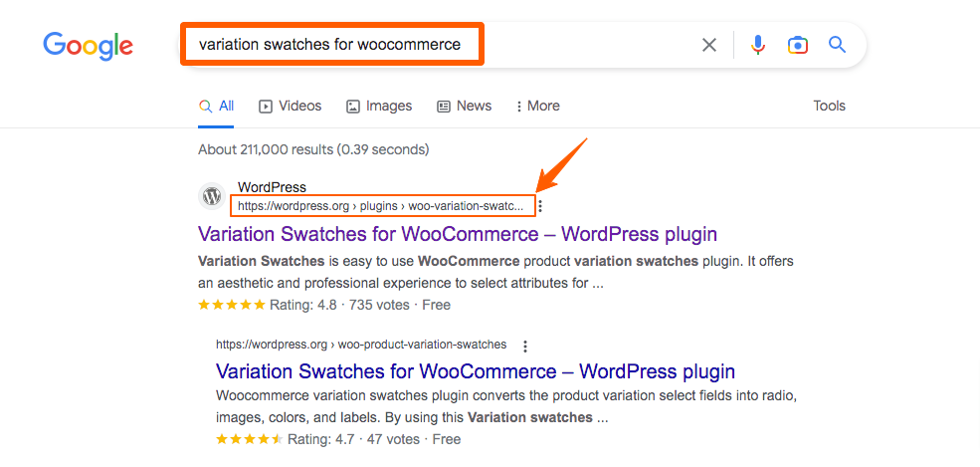Screen dimensions: 980x467
Task: Expand the More search options menu
Action: click(x=537, y=107)
